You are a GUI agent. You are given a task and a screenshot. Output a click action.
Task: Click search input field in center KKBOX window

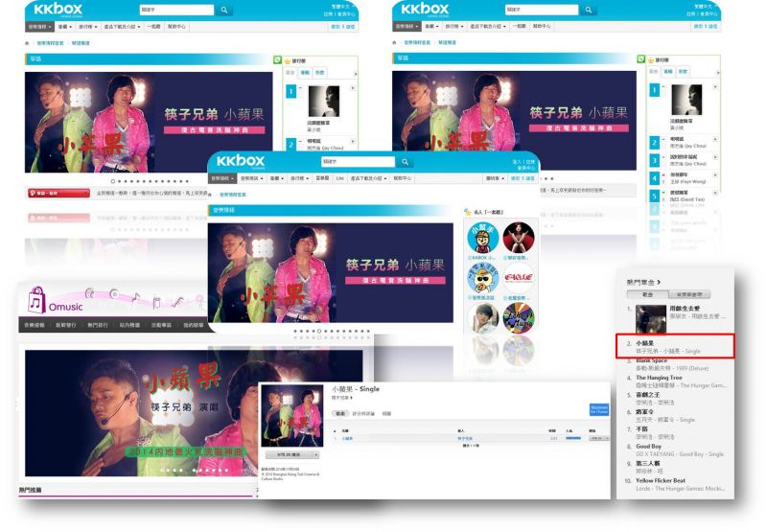[x=358, y=162]
